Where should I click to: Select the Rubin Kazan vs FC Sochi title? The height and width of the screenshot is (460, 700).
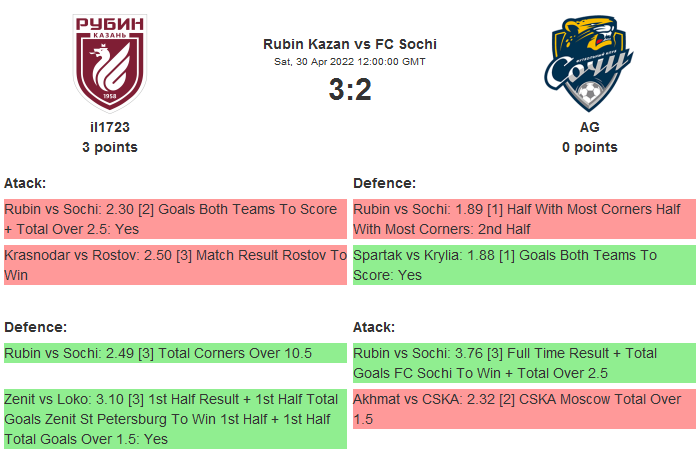point(350,44)
